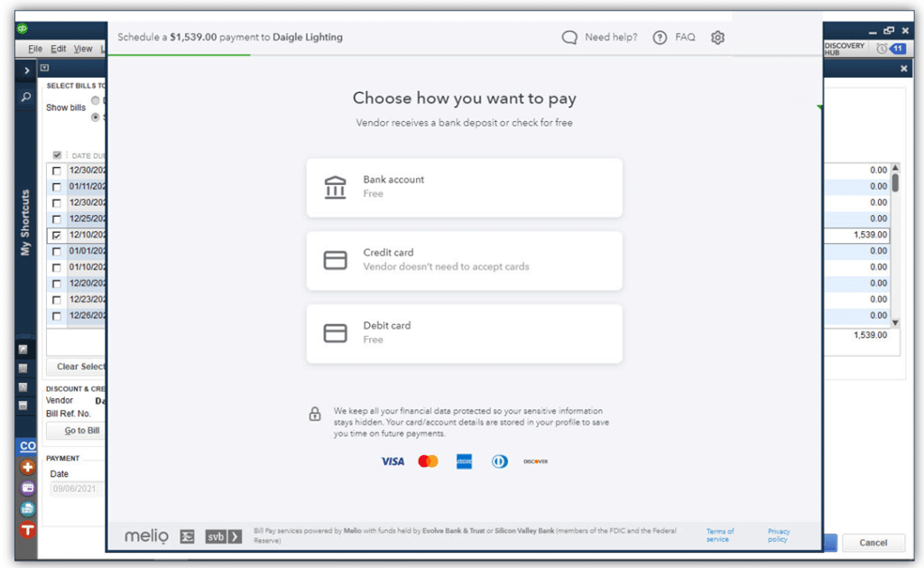
Task: Open the FAQ help icon
Action: pos(661,37)
